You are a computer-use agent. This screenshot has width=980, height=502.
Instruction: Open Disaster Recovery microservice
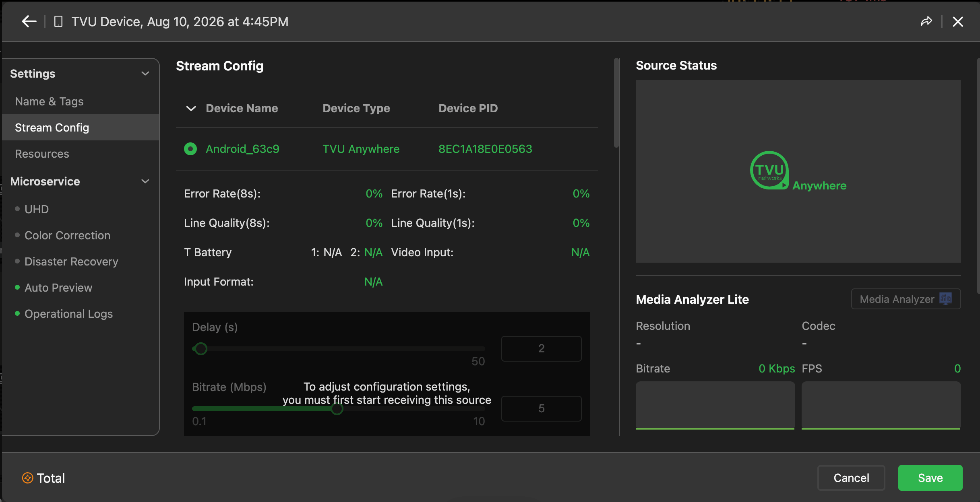point(71,261)
